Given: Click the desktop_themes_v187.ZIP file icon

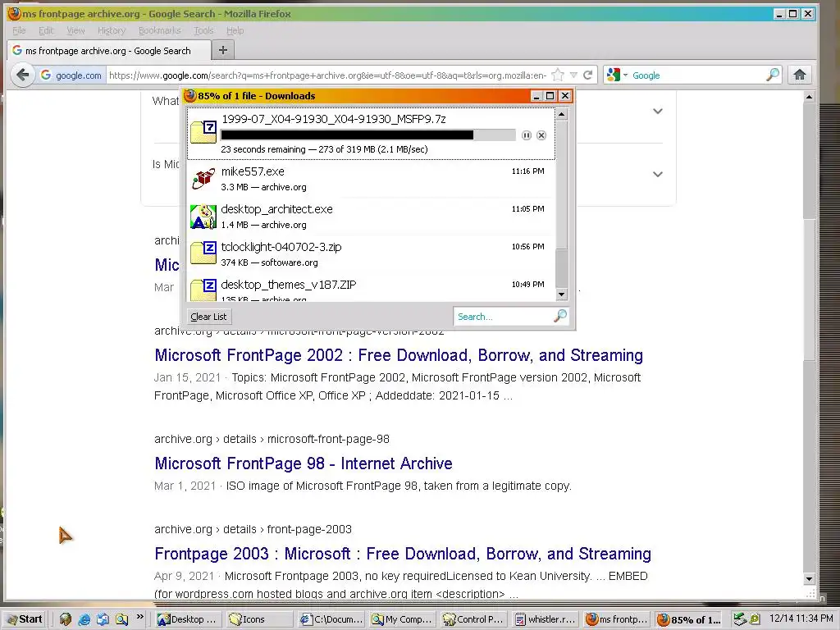Looking at the screenshot, I should [203, 290].
